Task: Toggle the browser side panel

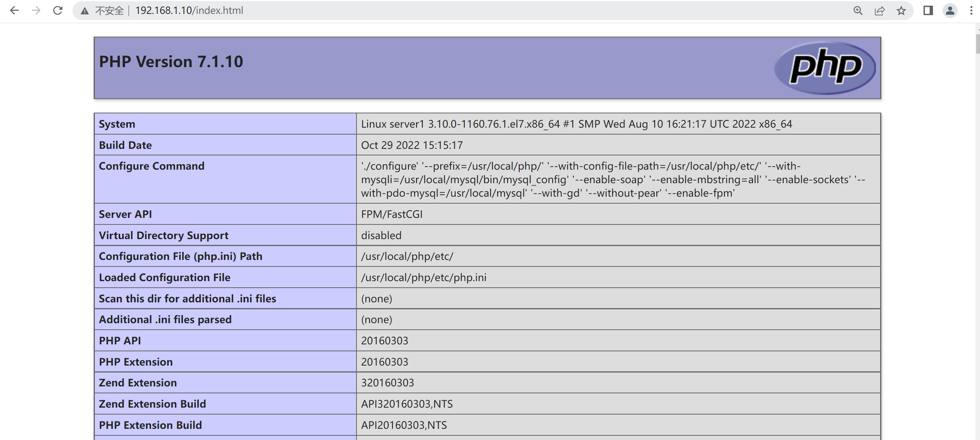Action: click(x=928, y=10)
